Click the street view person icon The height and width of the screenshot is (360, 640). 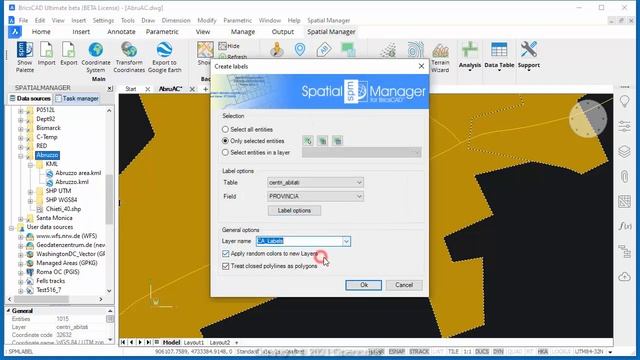point(277,49)
